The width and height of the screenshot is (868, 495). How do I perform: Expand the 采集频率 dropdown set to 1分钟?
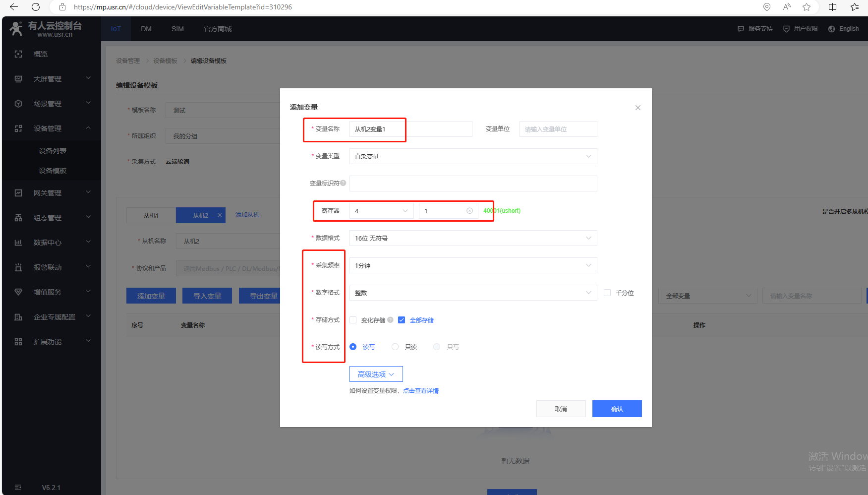tap(473, 265)
